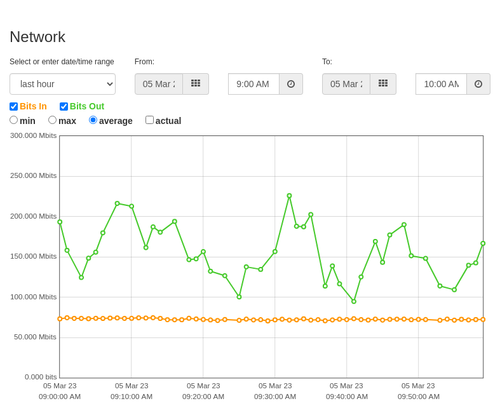Click the To time field '10:00 AM'
The height and width of the screenshot is (403, 500).
(441, 84)
